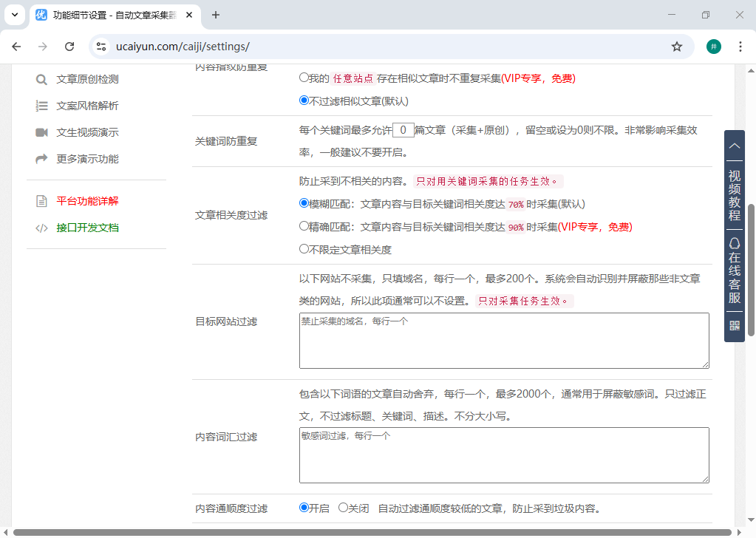Reload the page using the refresh icon

pyautogui.click(x=69, y=47)
